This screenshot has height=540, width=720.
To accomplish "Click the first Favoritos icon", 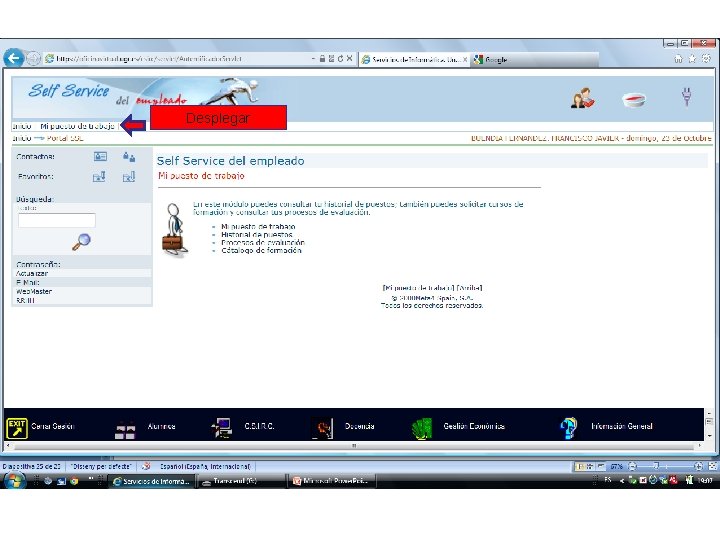I will click(99, 177).
